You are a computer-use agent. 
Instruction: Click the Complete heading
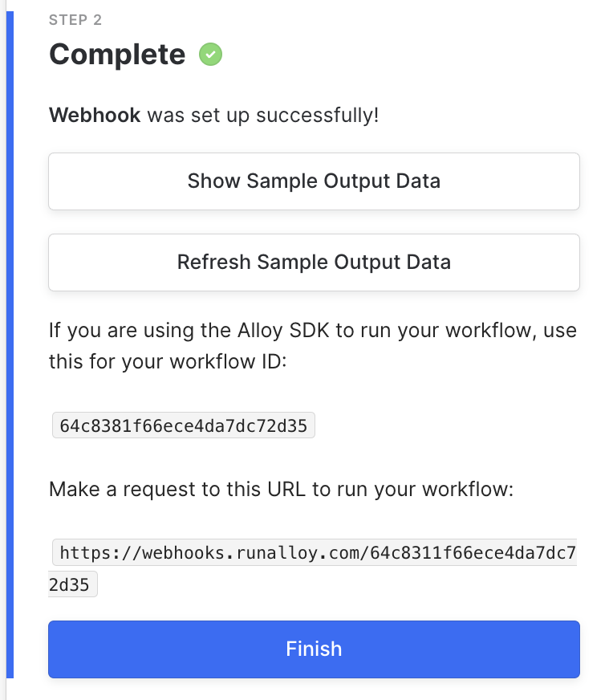117,55
